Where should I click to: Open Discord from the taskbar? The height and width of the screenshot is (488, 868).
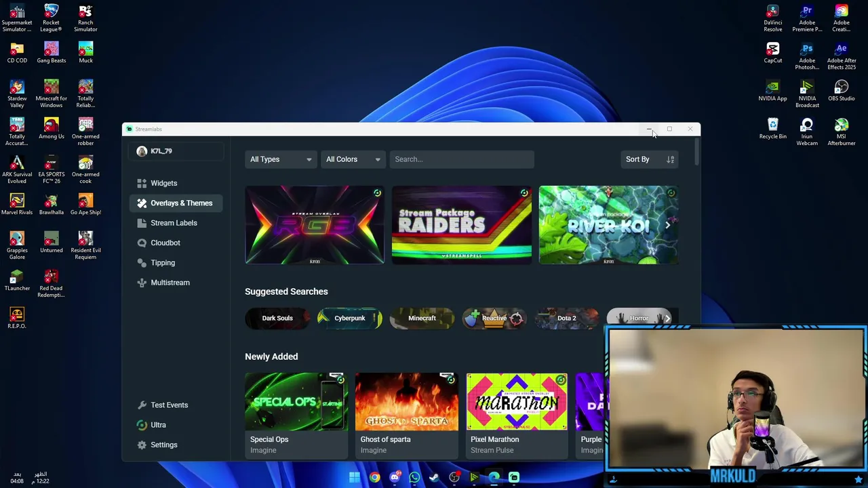point(395,477)
